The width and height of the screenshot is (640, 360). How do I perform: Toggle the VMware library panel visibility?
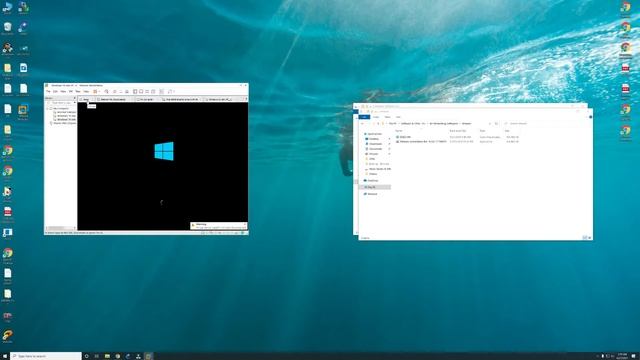(x=135, y=91)
